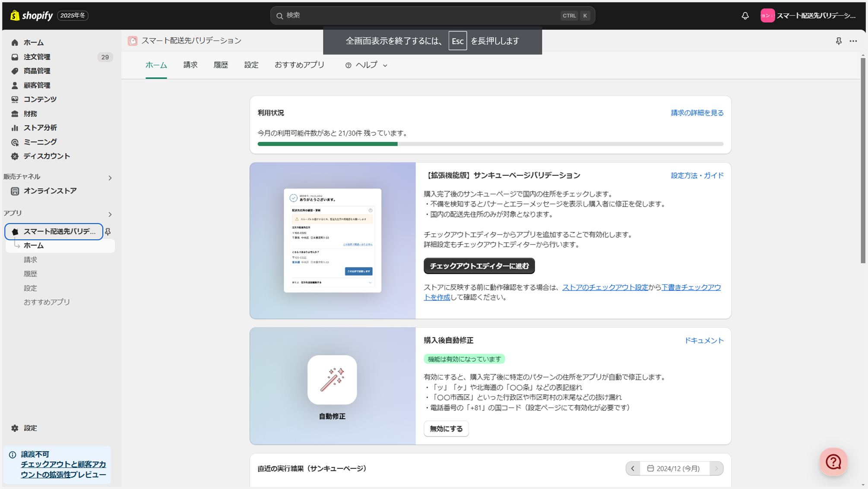Open the three-dot more actions menu
This screenshot has width=868, height=489.
click(x=853, y=41)
